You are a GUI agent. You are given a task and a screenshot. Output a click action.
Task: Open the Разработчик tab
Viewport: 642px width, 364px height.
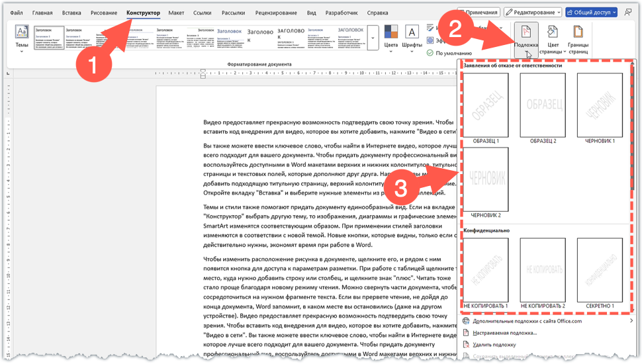point(342,13)
